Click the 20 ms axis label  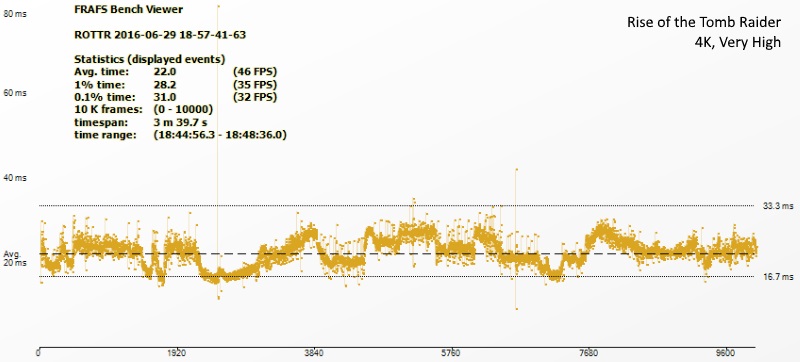click(x=15, y=263)
